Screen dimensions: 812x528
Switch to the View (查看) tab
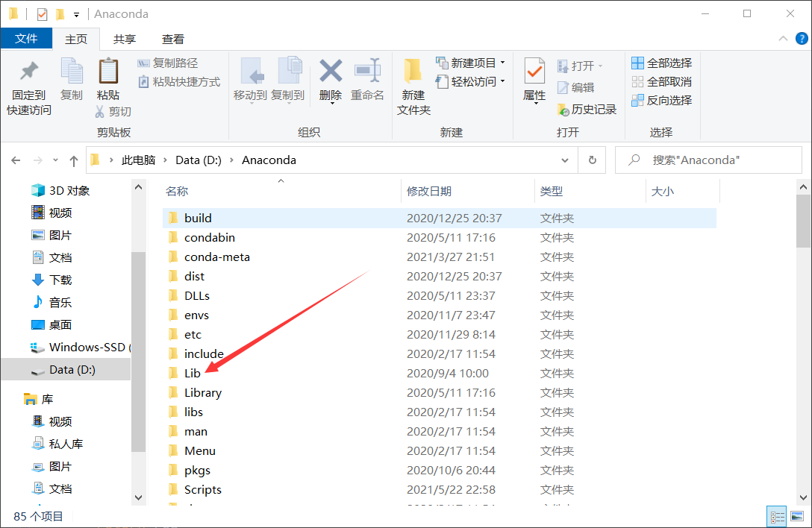pos(172,39)
